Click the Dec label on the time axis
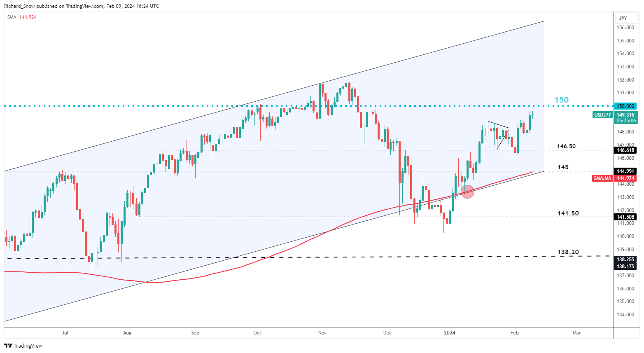Viewport: 644px width, 353px height. (x=387, y=333)
